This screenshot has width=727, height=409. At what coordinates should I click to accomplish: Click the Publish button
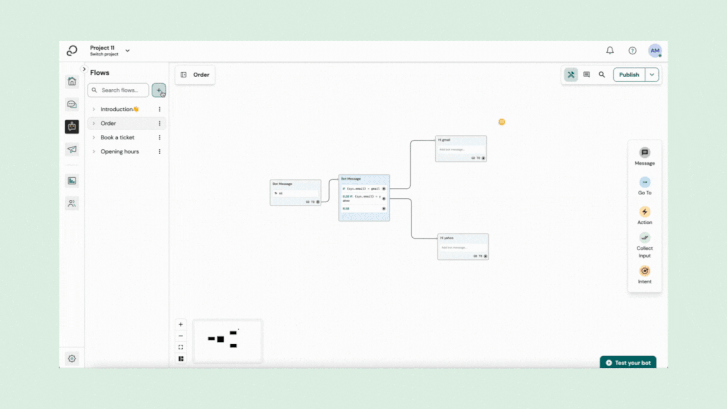tap(629, 75)
